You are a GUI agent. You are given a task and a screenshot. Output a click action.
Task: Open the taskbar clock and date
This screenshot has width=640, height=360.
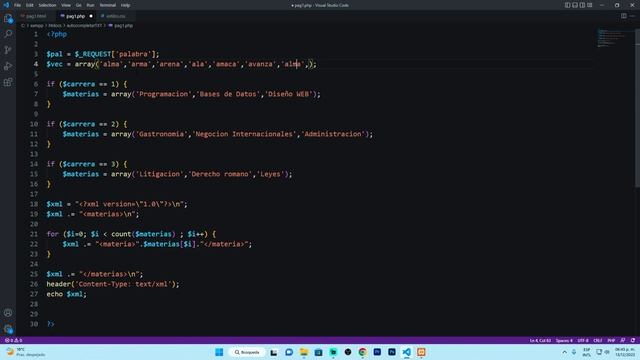pyautogui.click(x=625, y=352)
